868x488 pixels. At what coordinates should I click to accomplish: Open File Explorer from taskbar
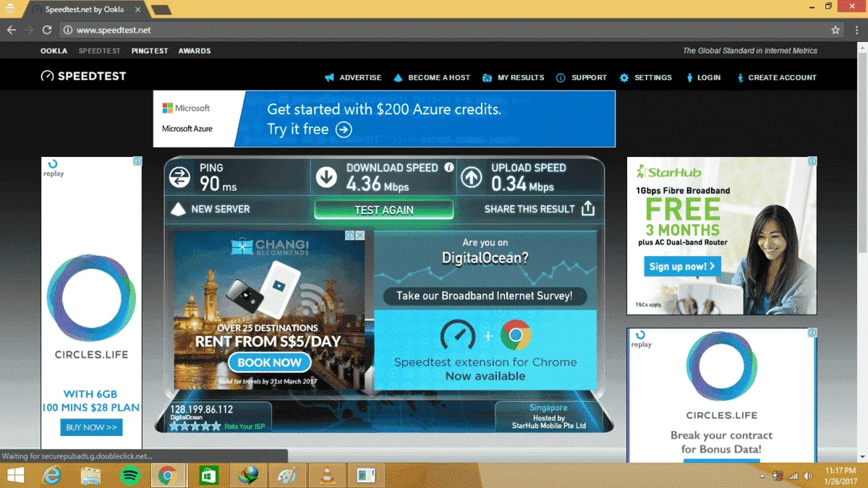click(x=90, y=475)
